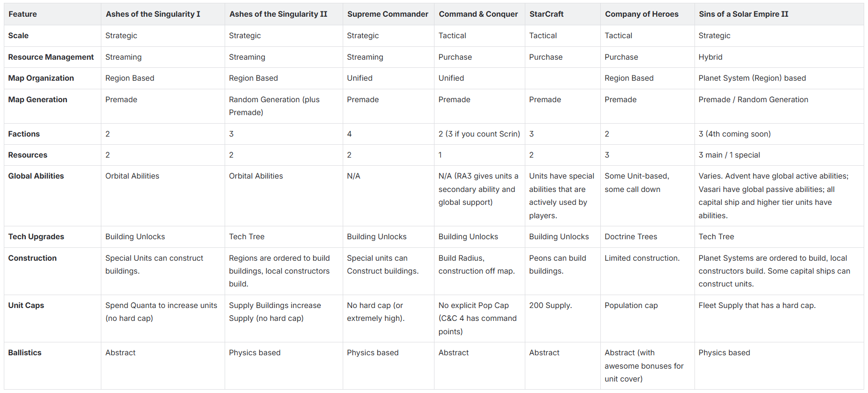Select the Map Organization row label

(x=41, y=78)
